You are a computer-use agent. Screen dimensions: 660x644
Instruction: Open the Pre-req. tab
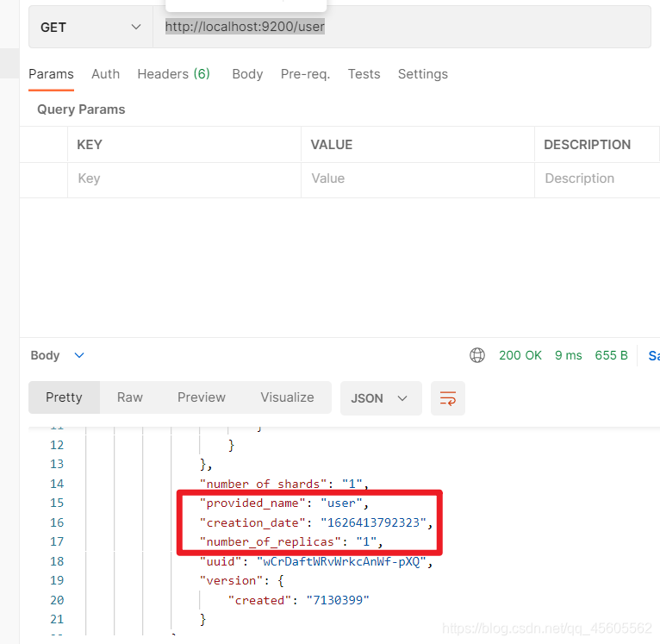pos(305,74)
